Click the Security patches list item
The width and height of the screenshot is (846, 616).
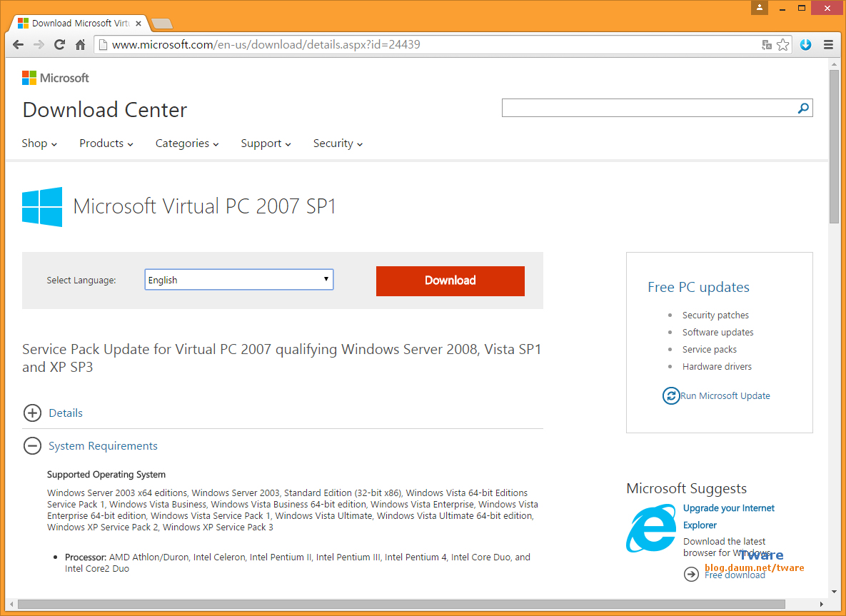pyautogui.click(x=715, y=315)
